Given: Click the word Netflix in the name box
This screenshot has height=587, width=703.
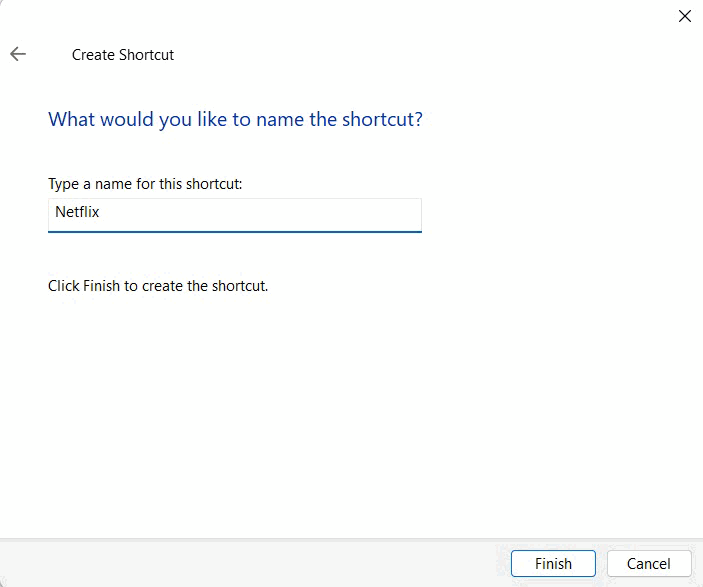Looking at the screenshot, I should [x=77, y=212].
